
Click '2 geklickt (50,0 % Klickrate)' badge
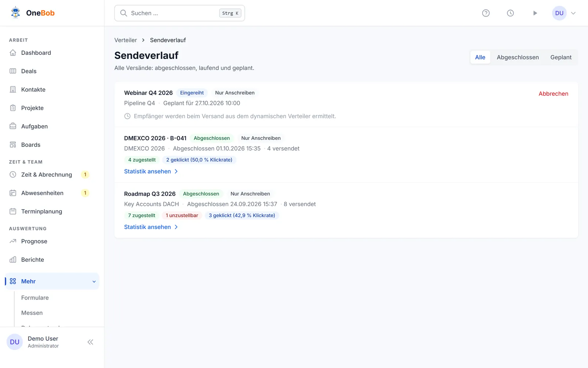point(199,160)
